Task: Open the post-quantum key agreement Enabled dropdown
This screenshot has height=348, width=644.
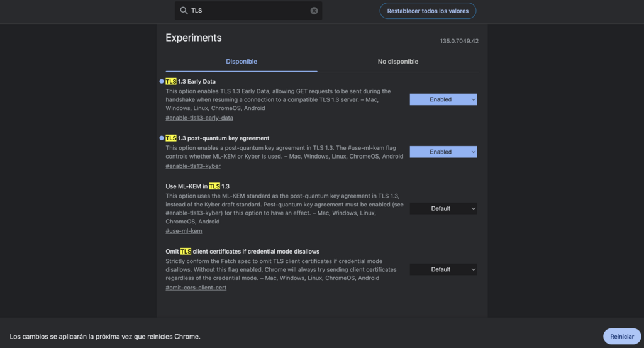Action: [x=443, y=152]
